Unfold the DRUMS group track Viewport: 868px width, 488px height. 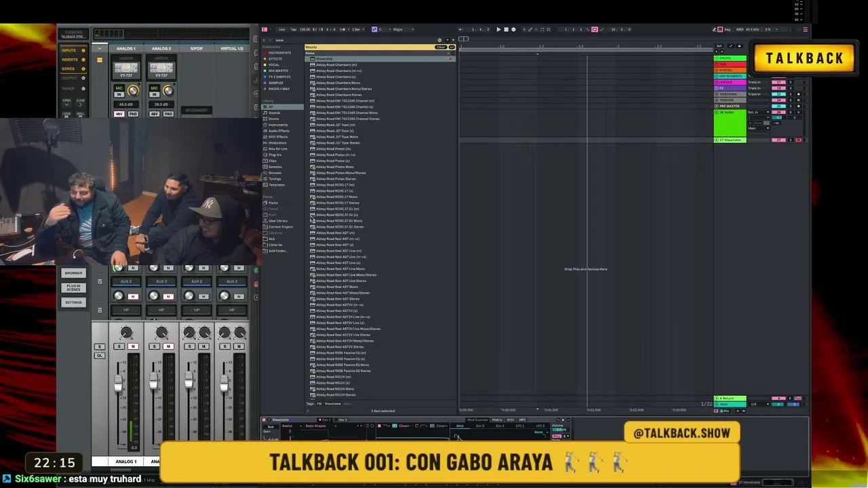tap(716, 58)
